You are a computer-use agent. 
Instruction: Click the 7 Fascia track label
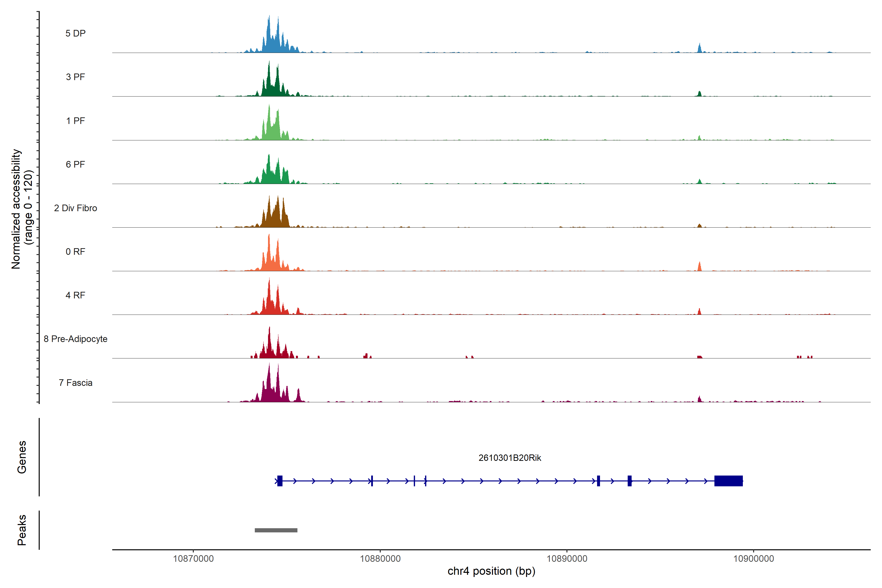tap(75, 383)
